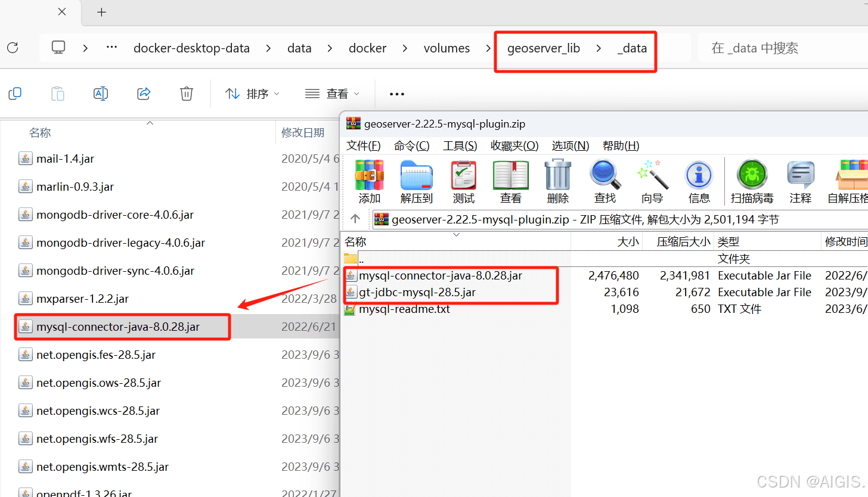Open the Explorer more options (…) menu
The width and height of the screenshot is (868, 497).
[x=397, y=94]
